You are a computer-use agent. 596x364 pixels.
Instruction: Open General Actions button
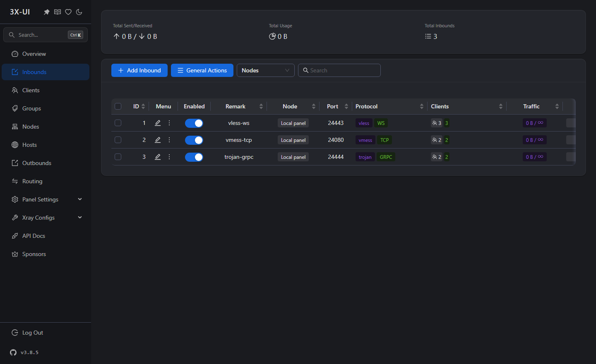coord(202,70)
